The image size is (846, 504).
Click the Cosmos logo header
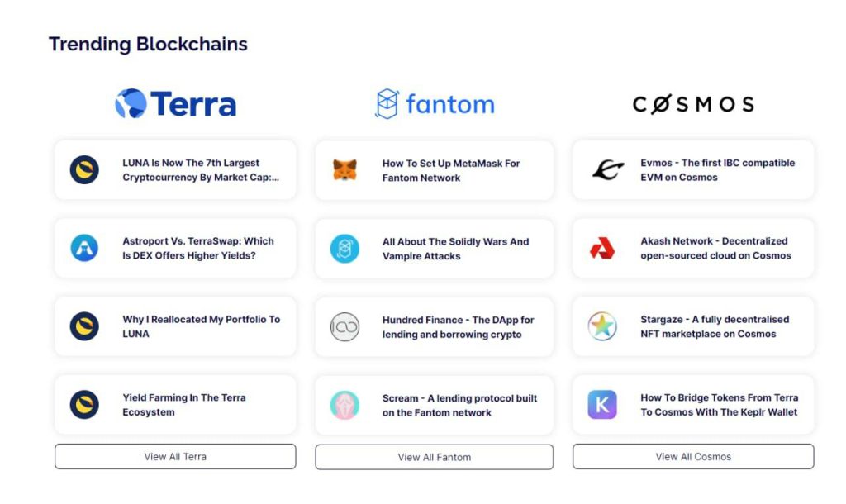[x=693, y=104]
